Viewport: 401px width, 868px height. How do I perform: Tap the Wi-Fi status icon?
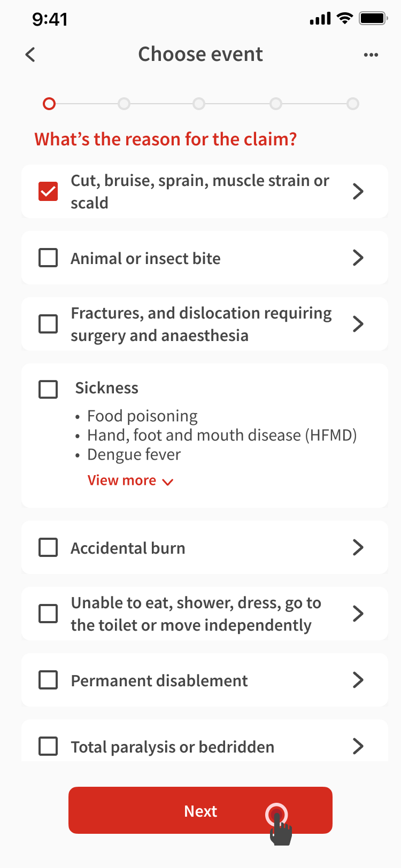coord(345,19)
